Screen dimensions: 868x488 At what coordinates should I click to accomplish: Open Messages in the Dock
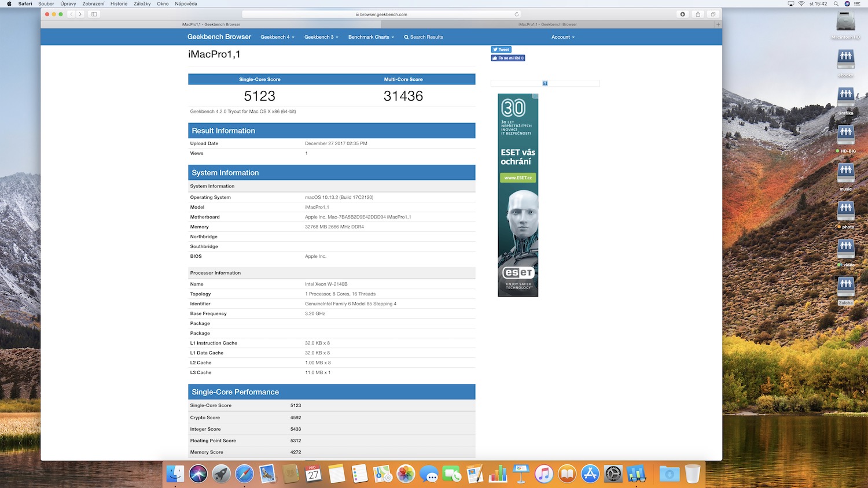(x=429, y=474)
